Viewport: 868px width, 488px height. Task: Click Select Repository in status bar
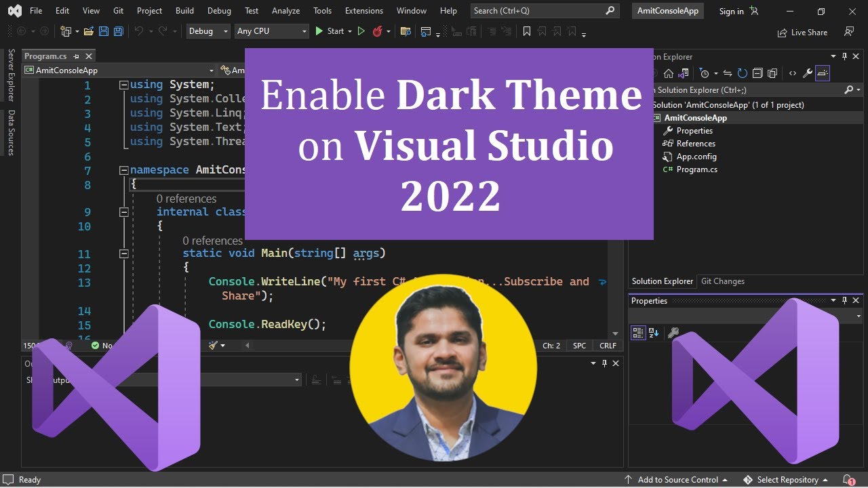pyautogui.click(x=787, y=480)
